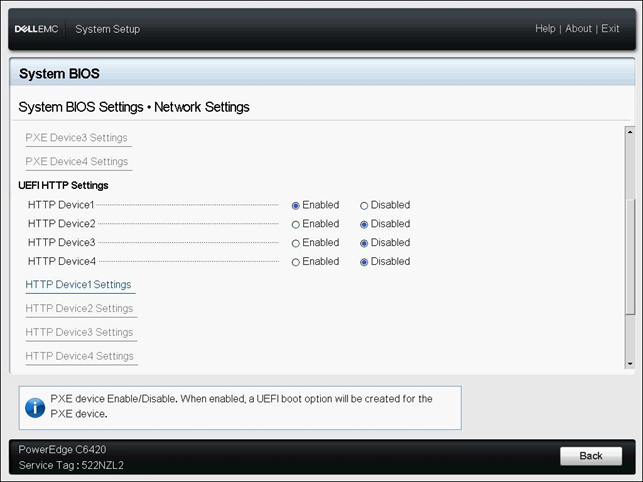Open HTTP Device3 Settings link

coord(79,333)
